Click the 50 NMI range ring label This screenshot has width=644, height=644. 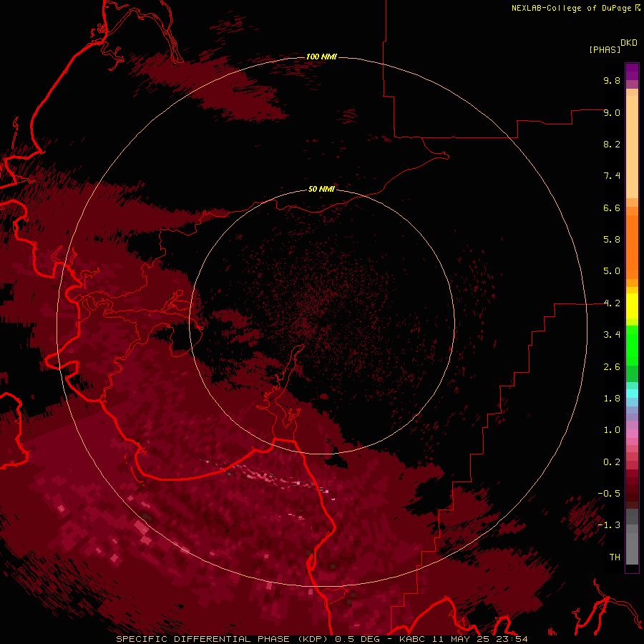point(321,190)
